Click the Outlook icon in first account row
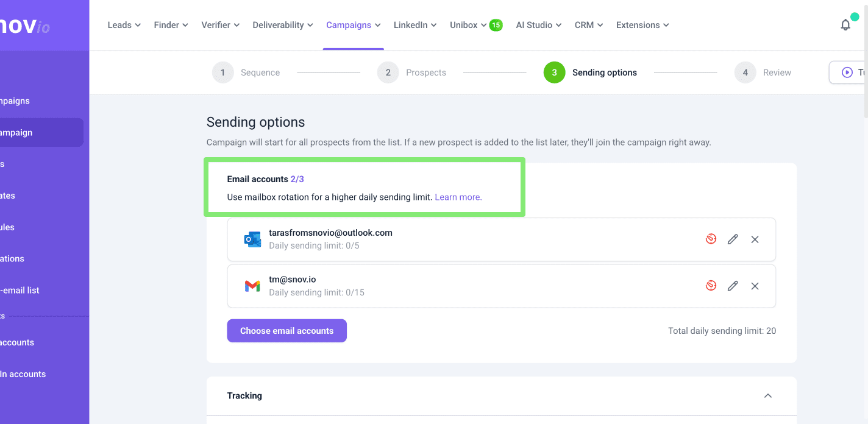868x424 pixels. [x=252, y=239]
